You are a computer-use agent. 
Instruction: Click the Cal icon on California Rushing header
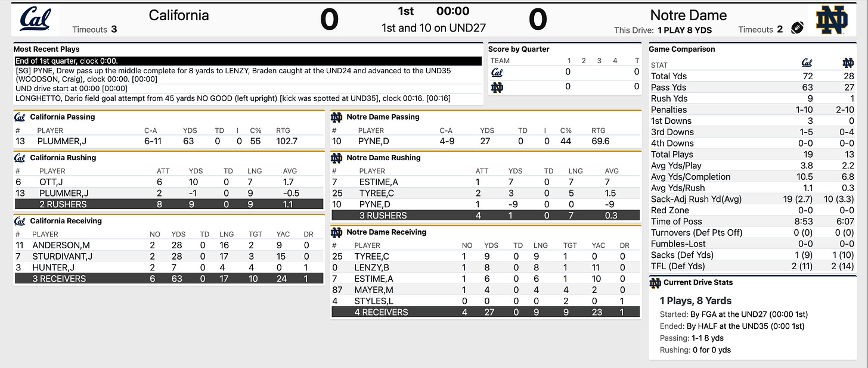(x=18, y=158)
